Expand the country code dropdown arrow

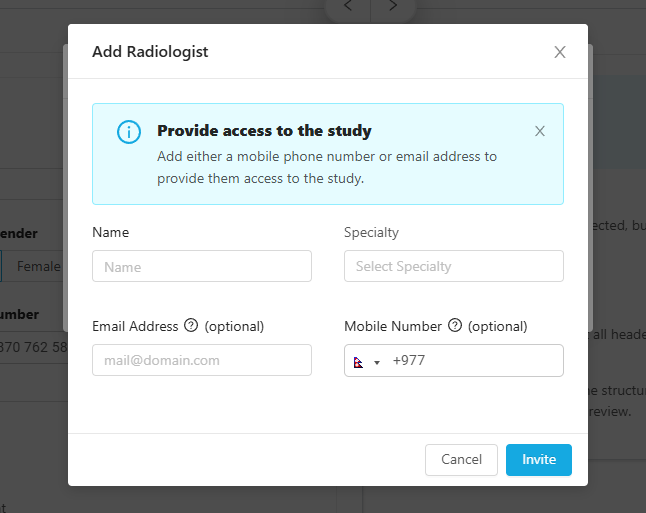tap(377, 363)
